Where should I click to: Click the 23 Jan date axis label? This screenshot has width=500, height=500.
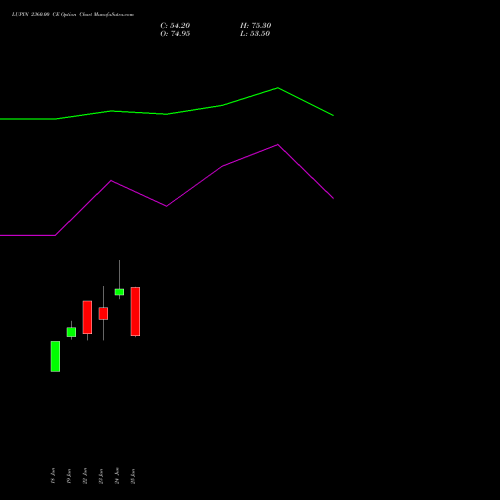click(101, 476)
